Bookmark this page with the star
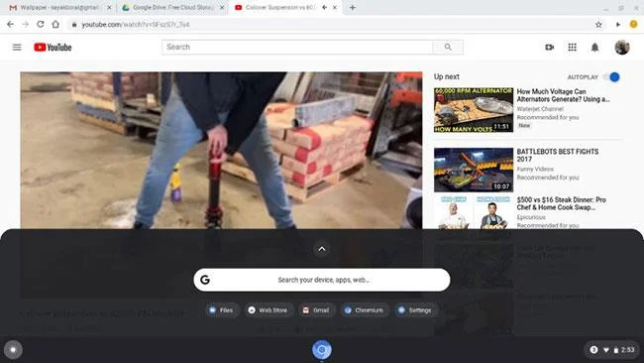 pyautogui.click(x=598, y=25)
